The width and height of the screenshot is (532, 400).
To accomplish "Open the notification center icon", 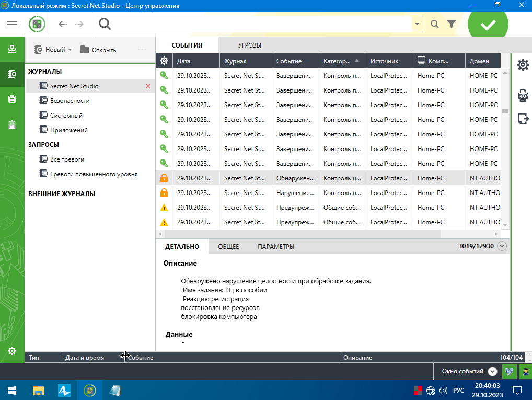I will tap(517, 391).
